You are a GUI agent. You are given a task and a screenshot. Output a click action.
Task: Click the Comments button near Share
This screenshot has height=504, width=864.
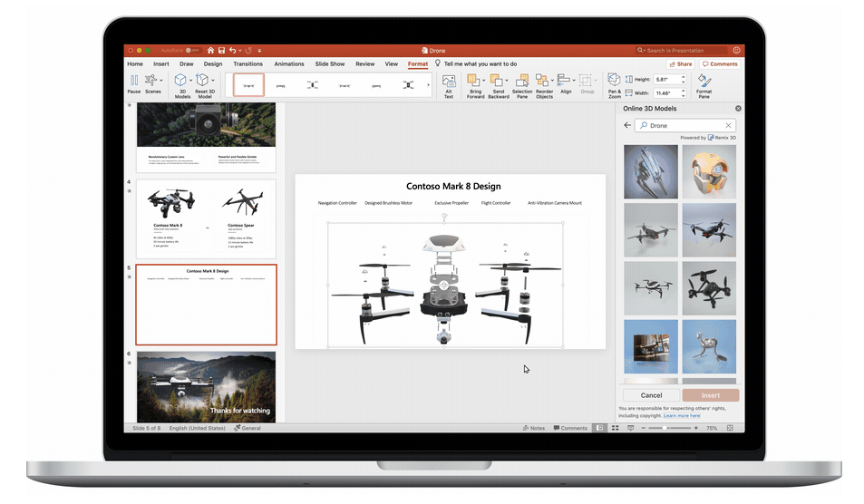tap(720, 63)
